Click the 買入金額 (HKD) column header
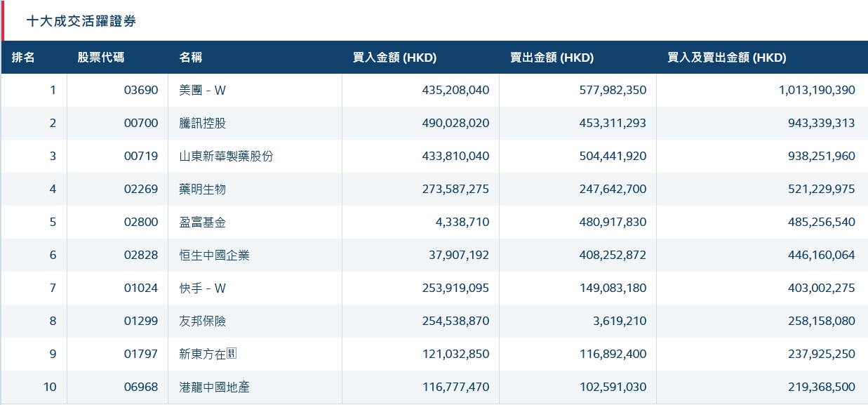This screenshot has height=405, width=868. click(394, 58)
